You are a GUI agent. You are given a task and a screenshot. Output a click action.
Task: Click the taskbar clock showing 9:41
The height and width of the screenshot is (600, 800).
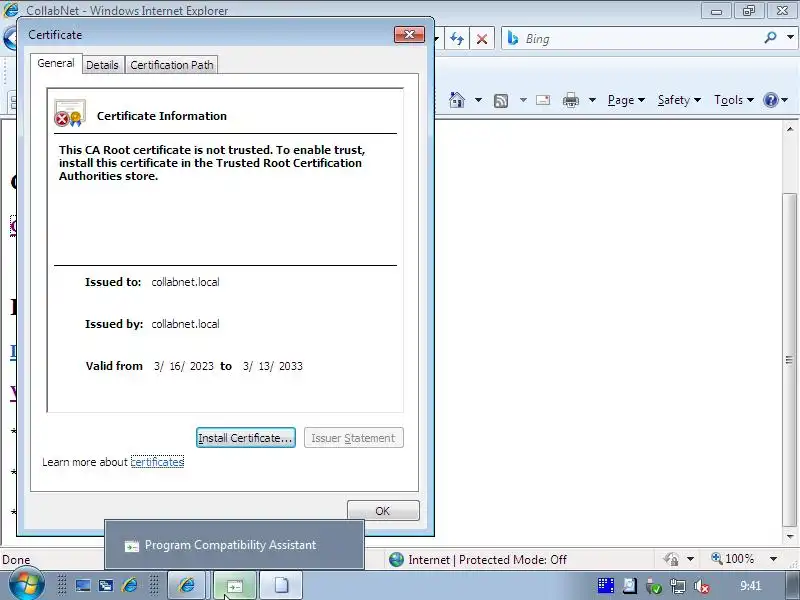click(x=750, y=586)
